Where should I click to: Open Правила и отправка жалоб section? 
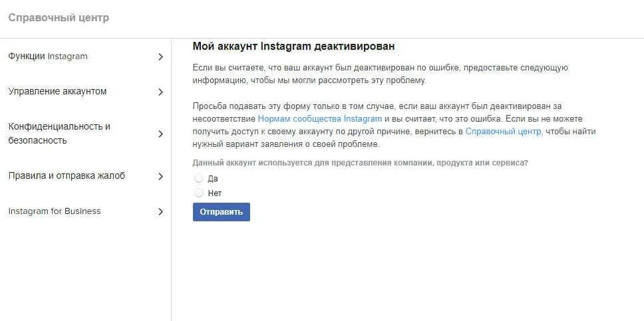click(67, 176)
